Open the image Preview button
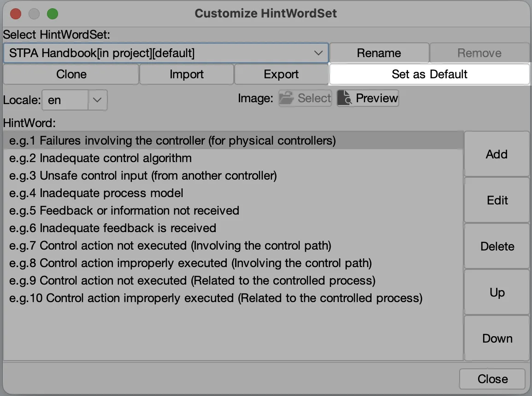 tap(368, 98)
